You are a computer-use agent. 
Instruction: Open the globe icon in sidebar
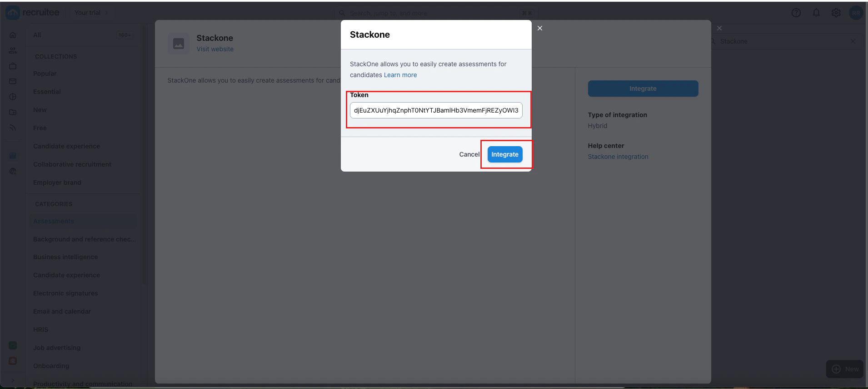coord(13,171)
